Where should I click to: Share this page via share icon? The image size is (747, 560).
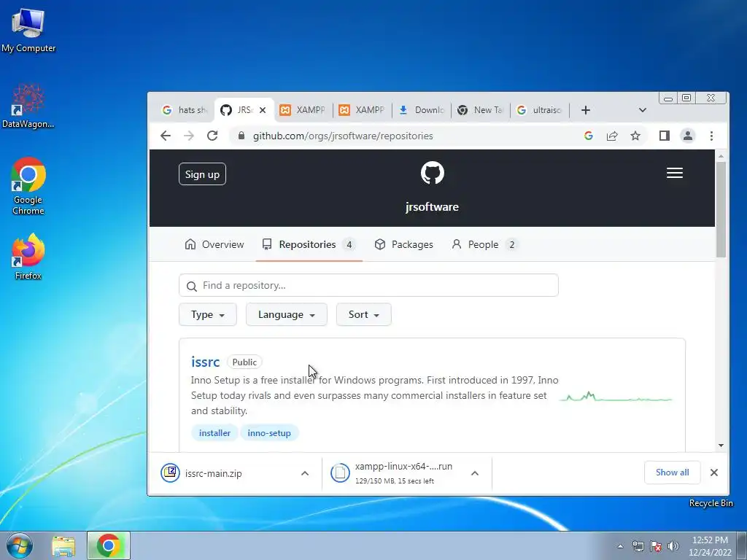(x=612, y=136)
